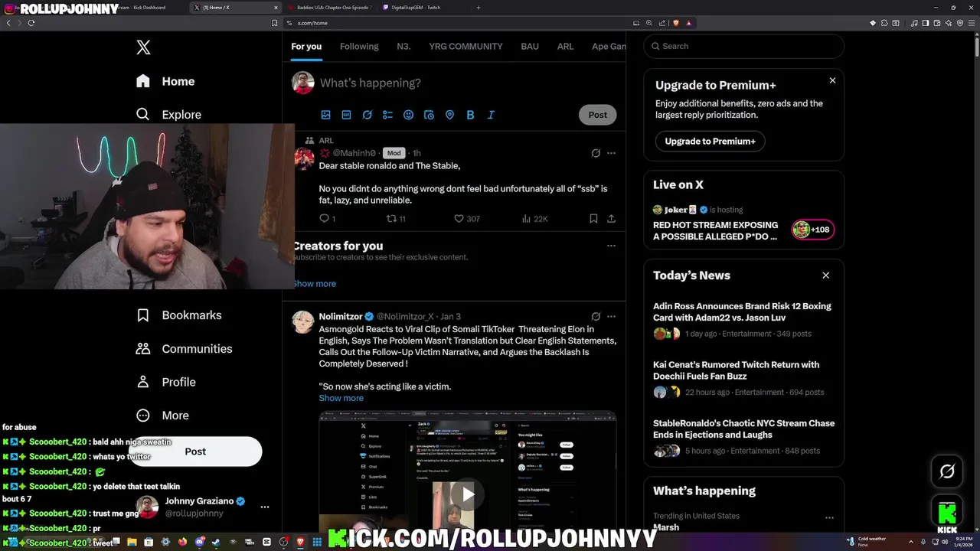Viewport: 980px width, 551px height.
Task: Toggle italic formatting in composer
Action: coord(491,115)
